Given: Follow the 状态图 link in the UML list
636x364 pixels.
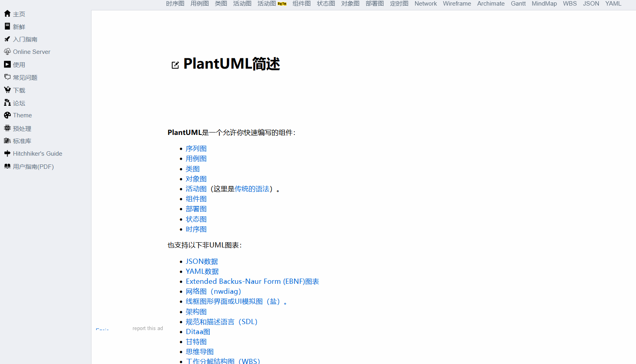Looking at the screenshot, I should [196, 219].
